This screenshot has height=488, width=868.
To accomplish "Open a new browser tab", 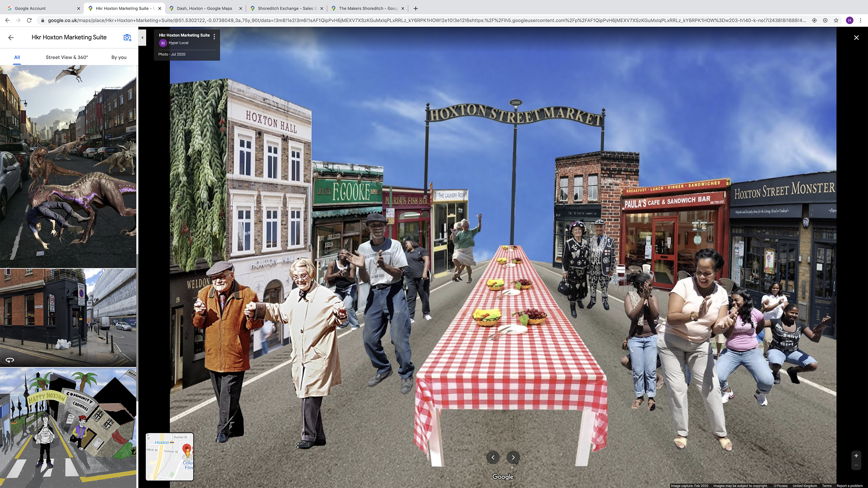I will tap(416, 8).
